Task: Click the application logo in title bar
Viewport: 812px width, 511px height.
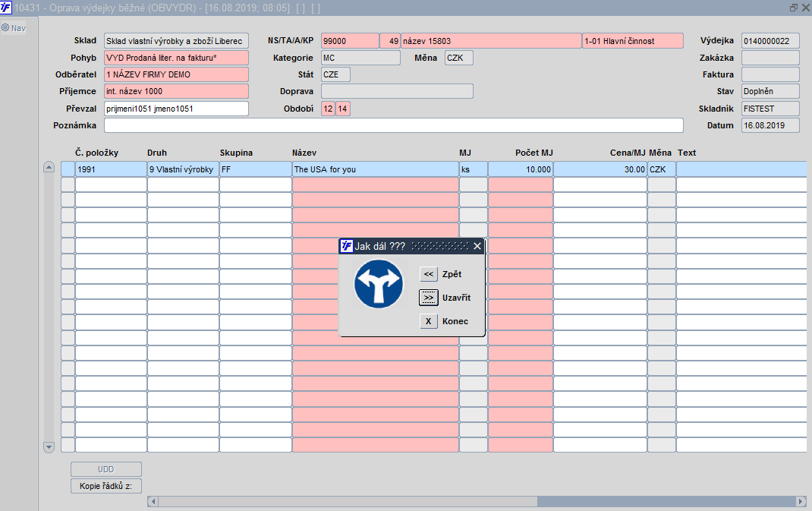Action: pyautogui.click(x=6, y=8)
